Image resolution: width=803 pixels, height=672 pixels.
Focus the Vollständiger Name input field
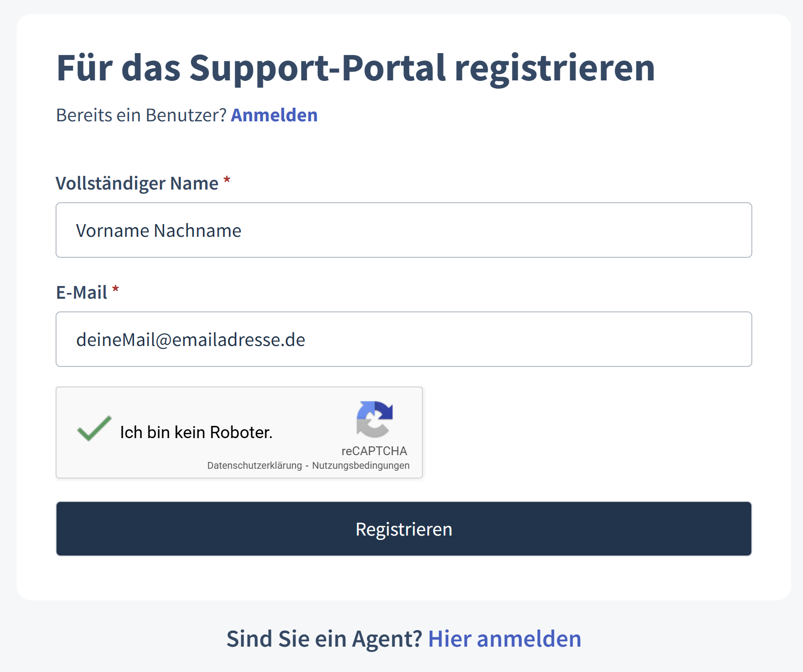point(404,230)
